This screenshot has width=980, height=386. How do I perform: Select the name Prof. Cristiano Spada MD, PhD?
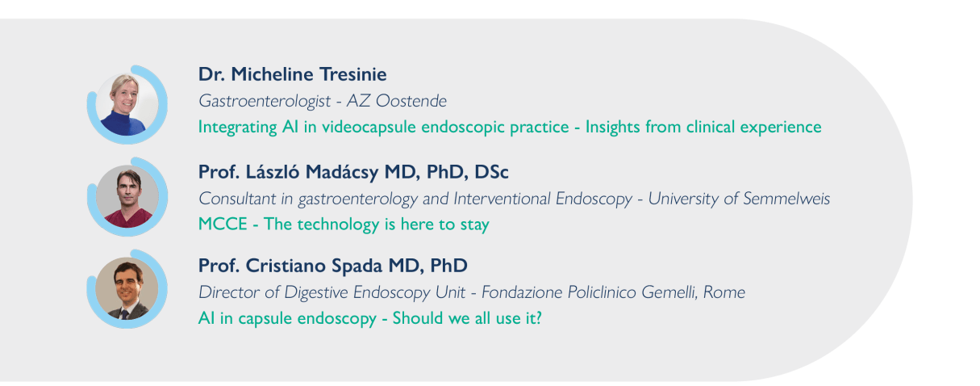333,265
